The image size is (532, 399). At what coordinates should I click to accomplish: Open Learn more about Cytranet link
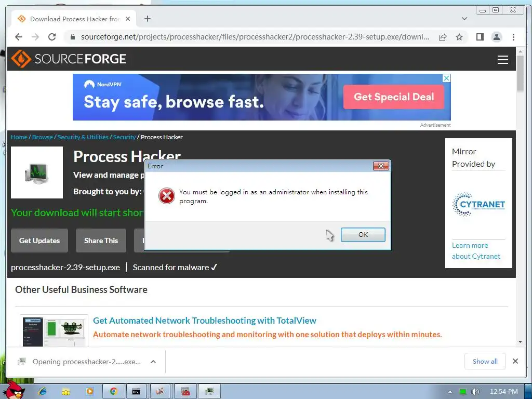pos(476,251)
